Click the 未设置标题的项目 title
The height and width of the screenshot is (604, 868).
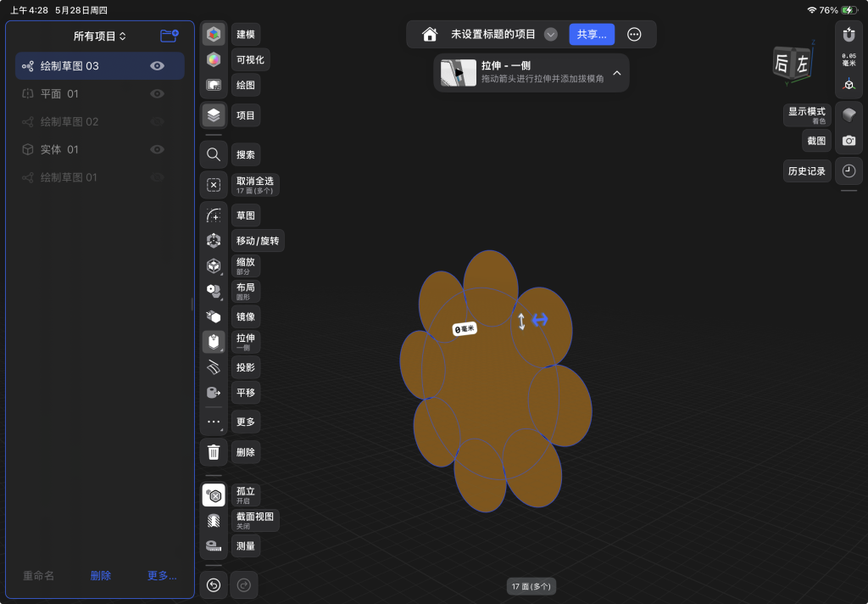[x=492, y=34]
